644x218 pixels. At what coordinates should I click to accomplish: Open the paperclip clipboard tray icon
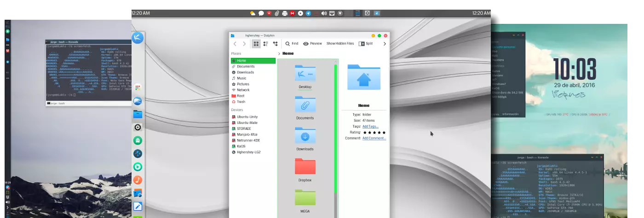pos(277,13)
